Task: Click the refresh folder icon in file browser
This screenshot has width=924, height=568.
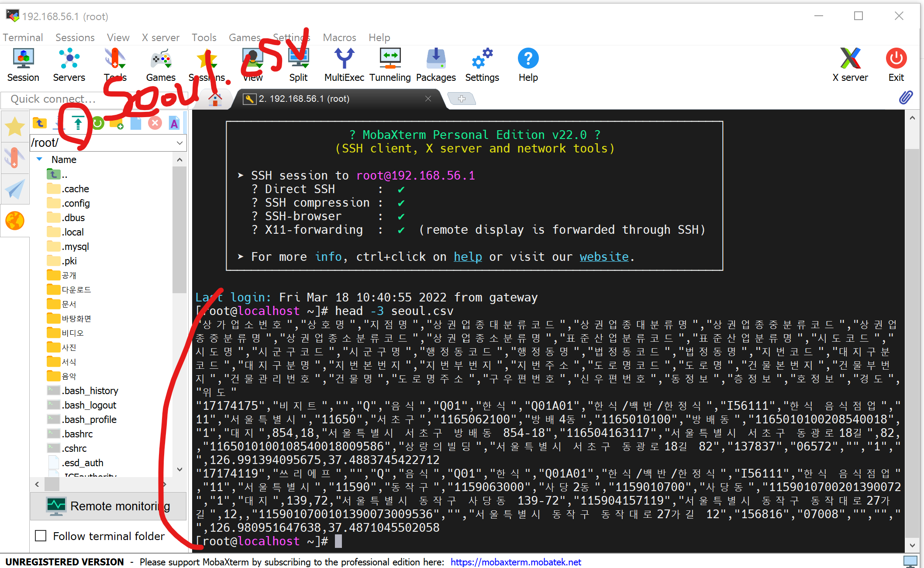Action: (x=98, y=124)
